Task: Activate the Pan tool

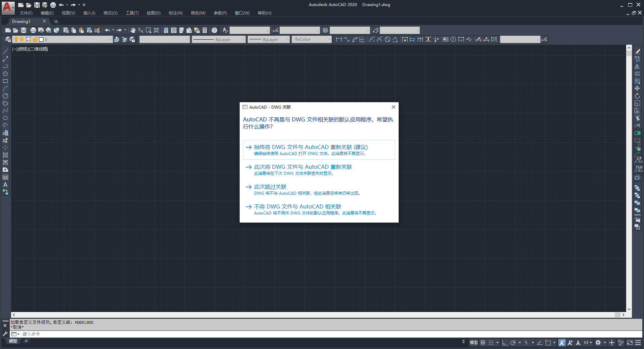Action: point(133,30)
